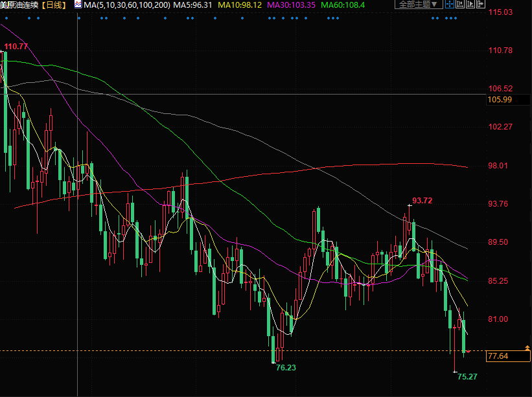
Task: Click the 76.23 low price marker
Action: (x=285, y=367)
